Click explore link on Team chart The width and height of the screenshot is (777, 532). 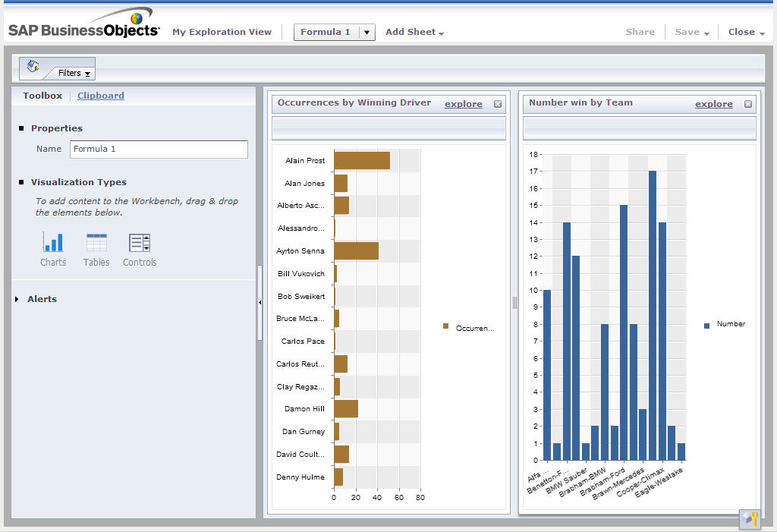click(x=713, y=104)
